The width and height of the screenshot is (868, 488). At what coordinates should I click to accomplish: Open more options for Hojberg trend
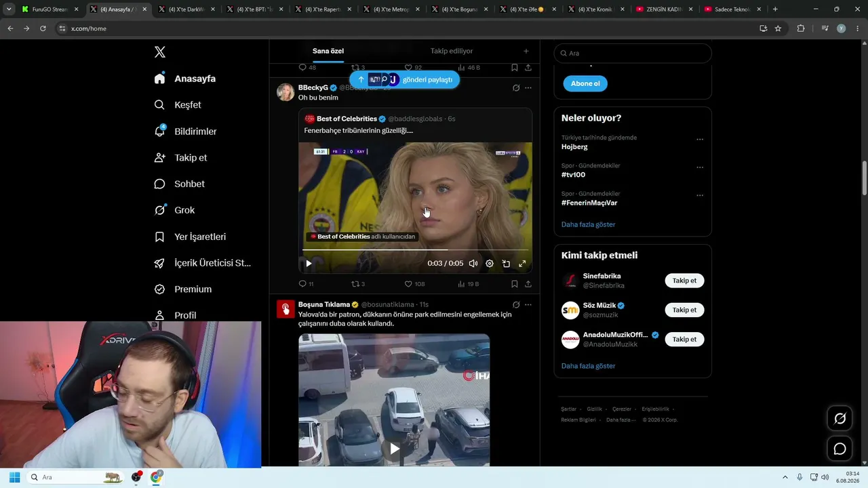[700, 140]
